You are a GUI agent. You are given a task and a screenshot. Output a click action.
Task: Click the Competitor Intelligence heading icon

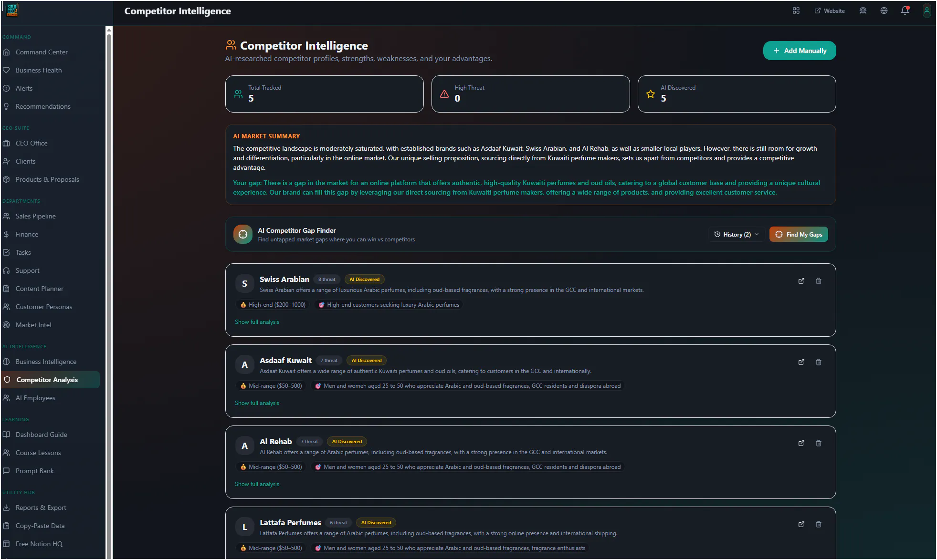[x=231, y=45]
